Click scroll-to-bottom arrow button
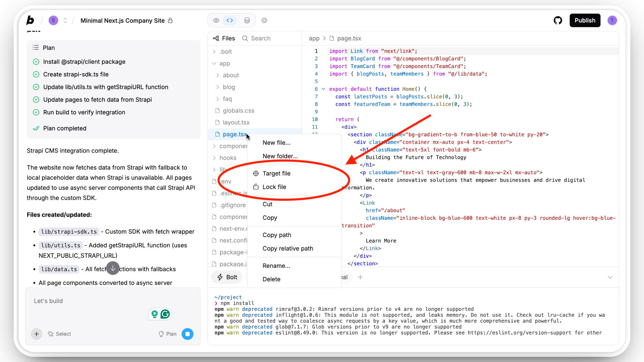 click(x=113, y=268)
